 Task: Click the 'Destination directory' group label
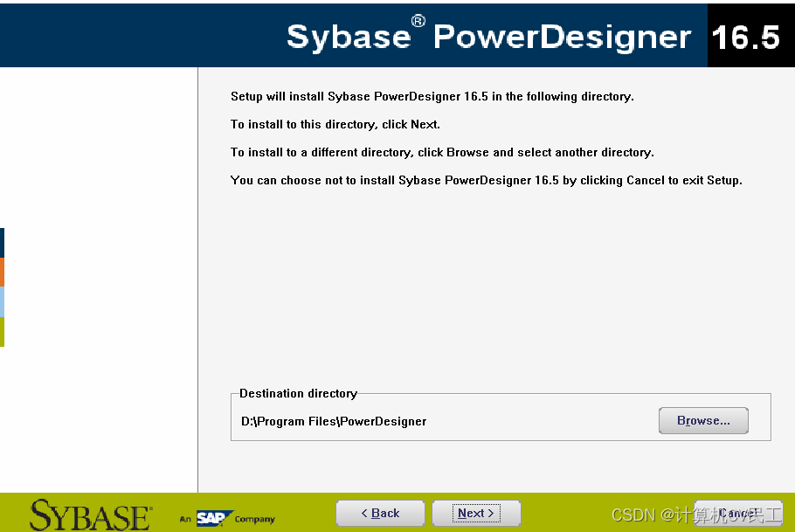tap(298, 394)
